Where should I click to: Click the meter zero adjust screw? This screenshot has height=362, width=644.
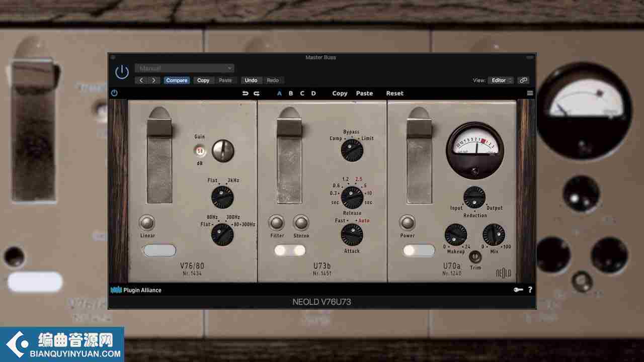pos(475,172)
